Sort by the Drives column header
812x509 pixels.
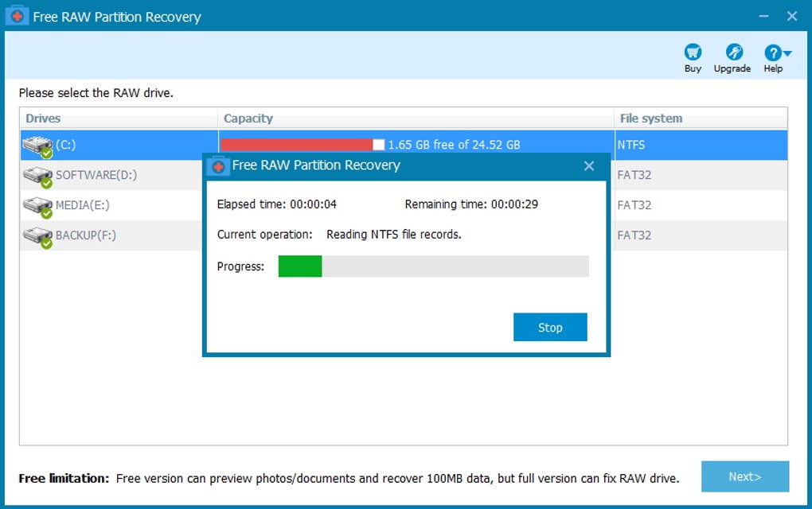point(119,119)
